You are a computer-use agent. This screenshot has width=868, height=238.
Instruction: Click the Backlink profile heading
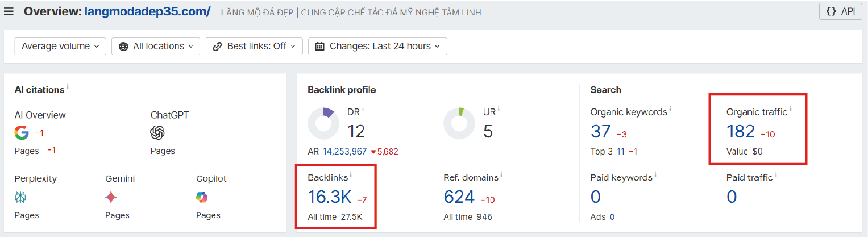pos(342,90)
